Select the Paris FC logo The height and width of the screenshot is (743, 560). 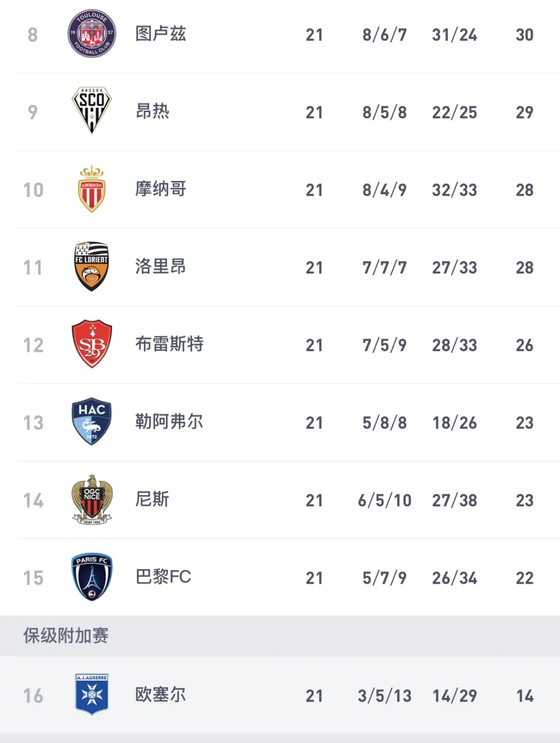pyautogui.click(x=92, y=577)
